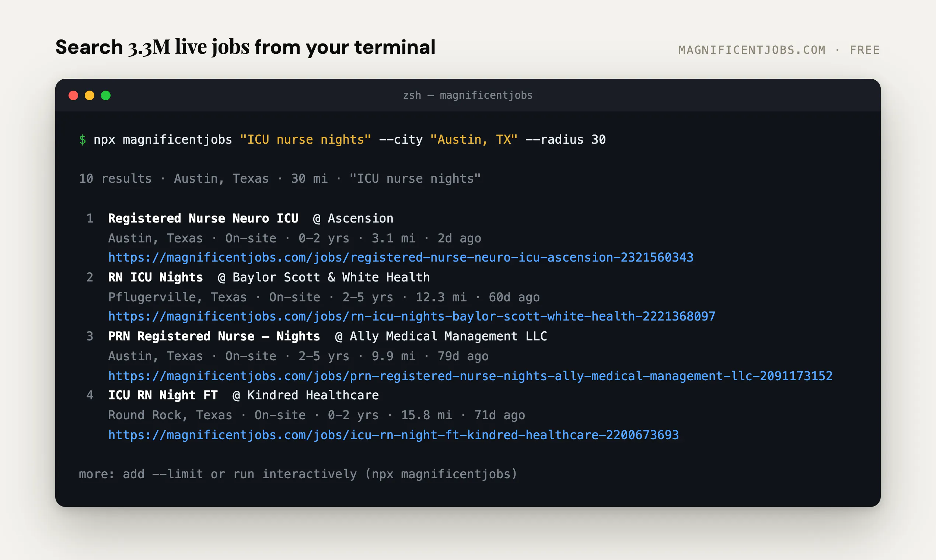This screenshot has width=936, height=560.
Task: Click the '@ Ascension' company name
Action: pyautogui.click(x=353, y=218)
